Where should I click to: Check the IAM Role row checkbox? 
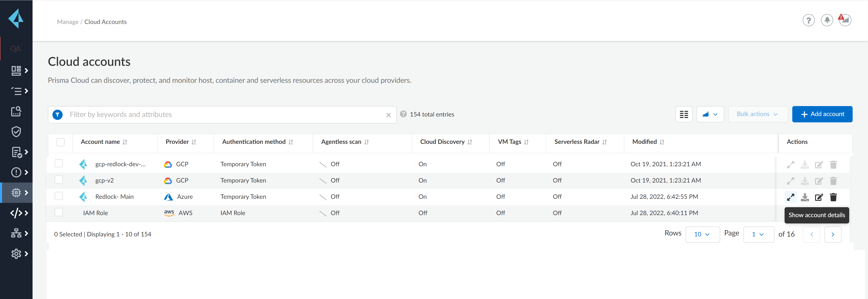[59, 212]
